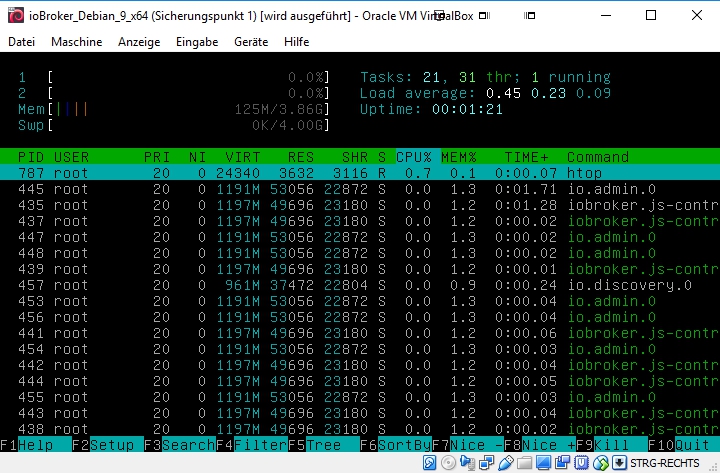Select process row with PID 438

click(360, 429)
